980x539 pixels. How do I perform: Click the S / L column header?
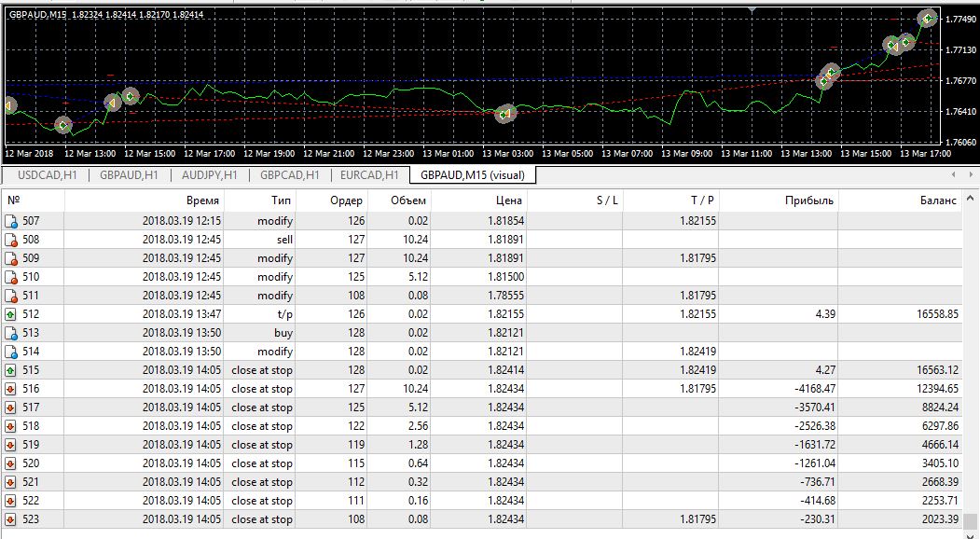click(575, 200)
